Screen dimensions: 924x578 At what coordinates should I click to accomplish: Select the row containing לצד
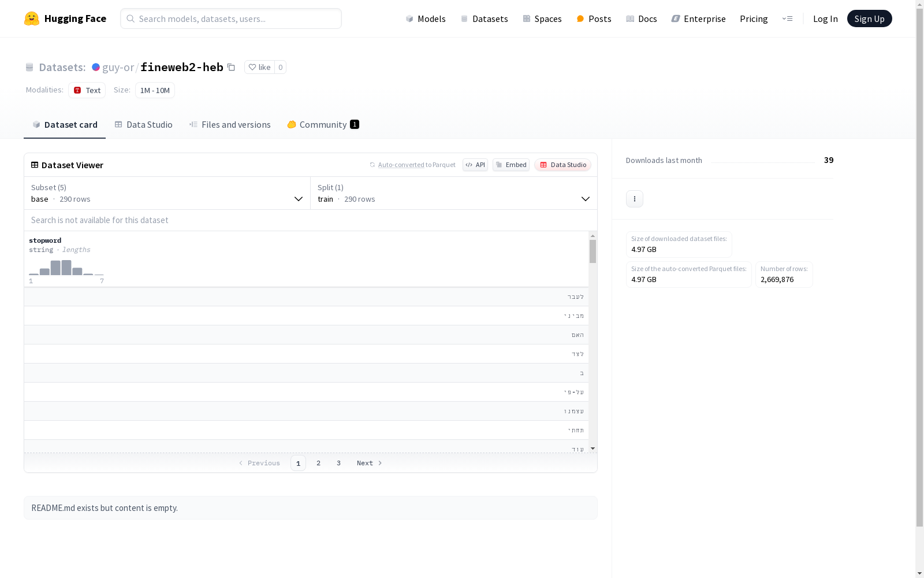coord(306,354)
